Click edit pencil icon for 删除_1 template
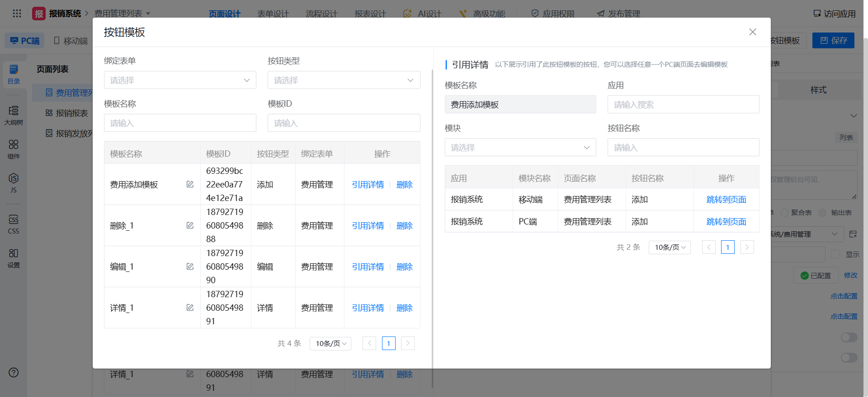This screenshot has width=868, height=397. [190, 225]
